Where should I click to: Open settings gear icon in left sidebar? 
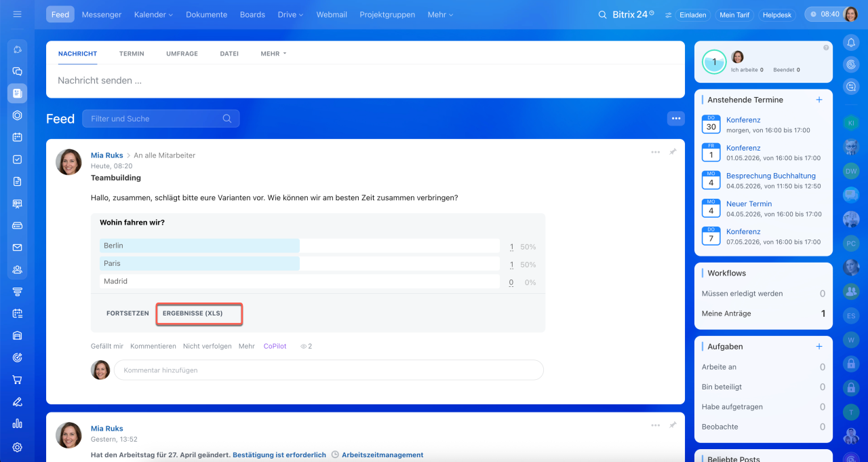click(x=18, y=447)
